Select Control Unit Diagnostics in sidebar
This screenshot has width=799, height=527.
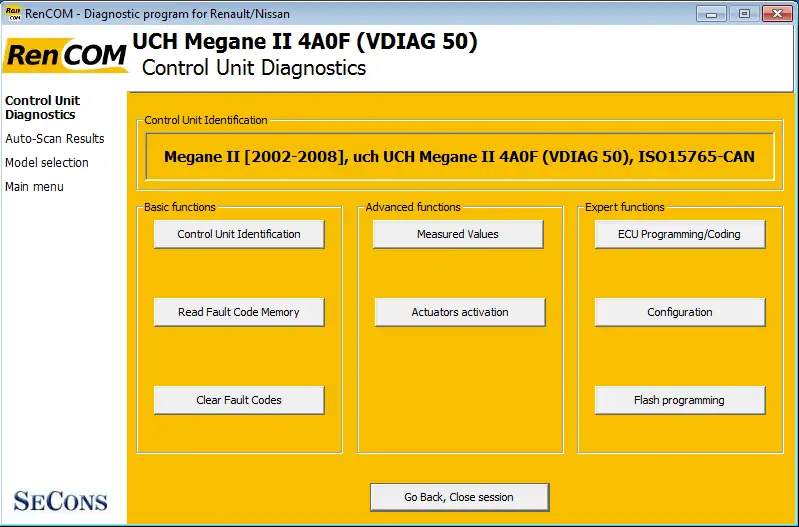[x=42, y=108]
